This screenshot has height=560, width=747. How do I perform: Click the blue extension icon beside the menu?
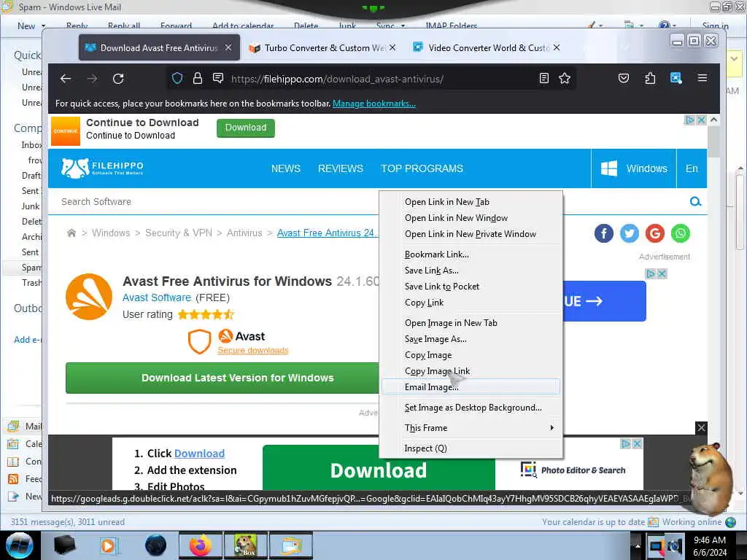(676, 78)
